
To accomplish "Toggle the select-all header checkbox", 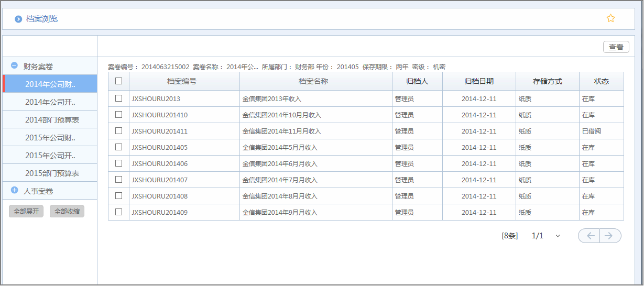I will point(118,81).
